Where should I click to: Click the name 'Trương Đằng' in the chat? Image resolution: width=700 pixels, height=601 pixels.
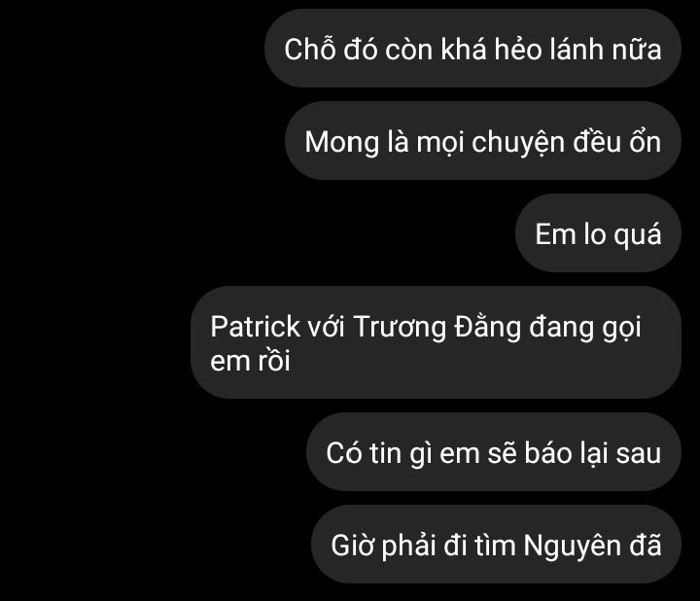437,327
